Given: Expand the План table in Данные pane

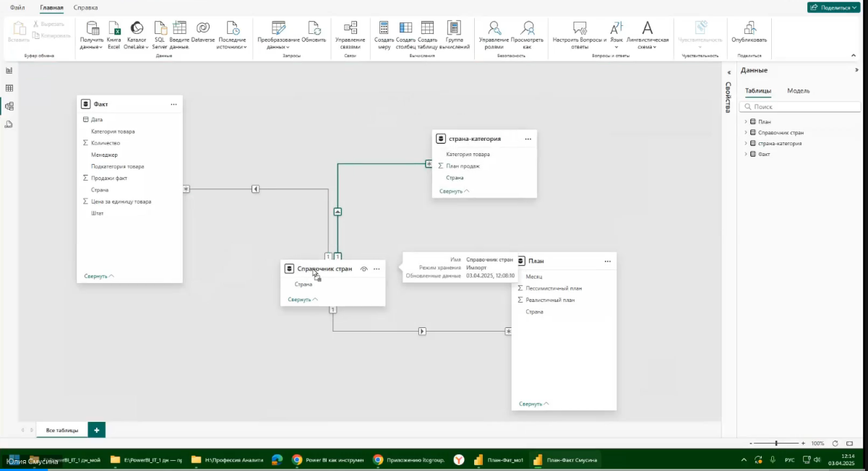Looking at the screenshot, I should [746, 121].
